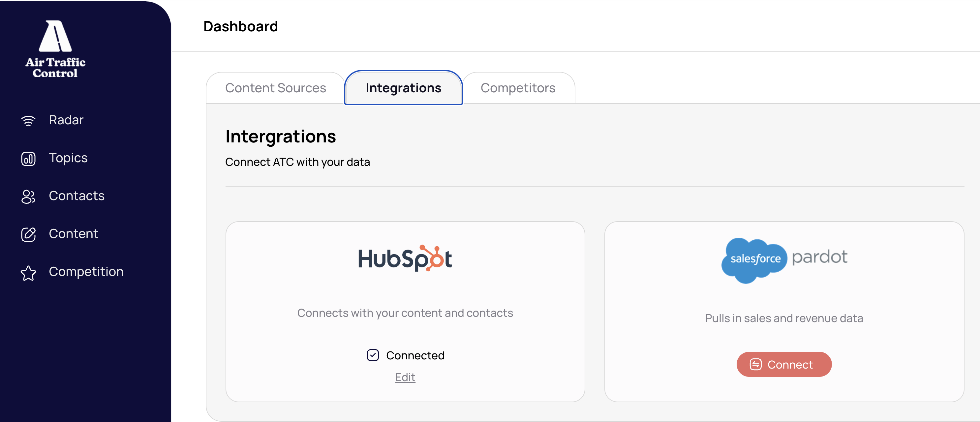
Task: Click the Contacts people icon
Action: pos(28,196)
